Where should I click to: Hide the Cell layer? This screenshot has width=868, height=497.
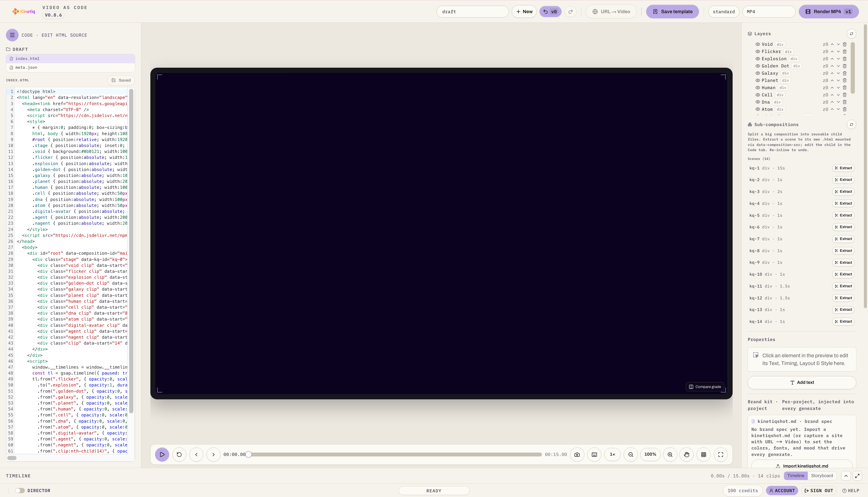point(757,95)
